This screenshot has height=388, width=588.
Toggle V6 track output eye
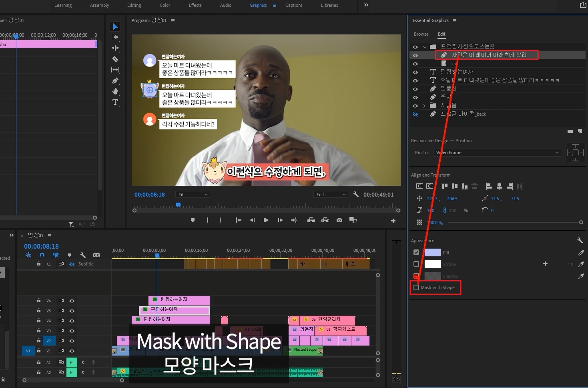72,301
